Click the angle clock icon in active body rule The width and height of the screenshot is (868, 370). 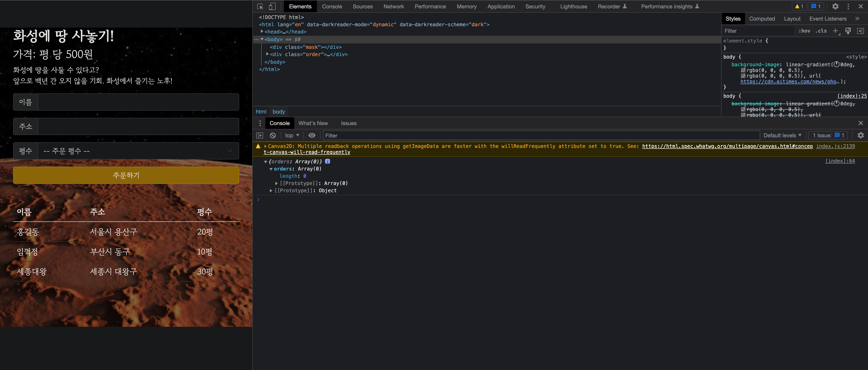point(836,64)
